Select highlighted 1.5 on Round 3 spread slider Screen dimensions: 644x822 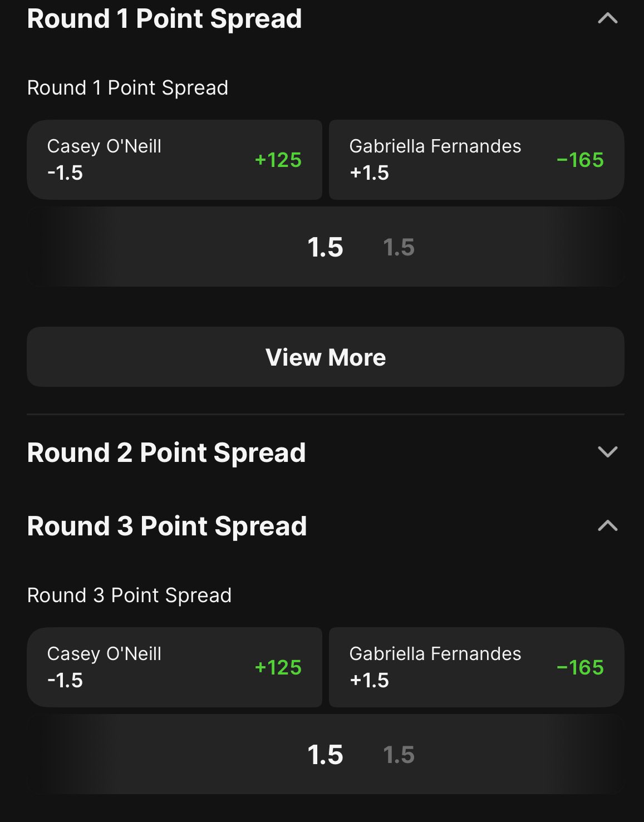tap(326, 755)
